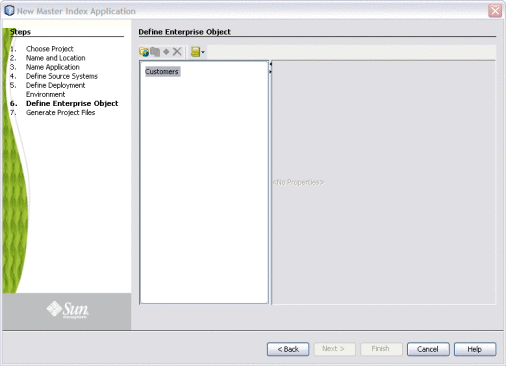Cancel the wizard
The height and width of the screenshot is (366, 506).
[428, 349]
